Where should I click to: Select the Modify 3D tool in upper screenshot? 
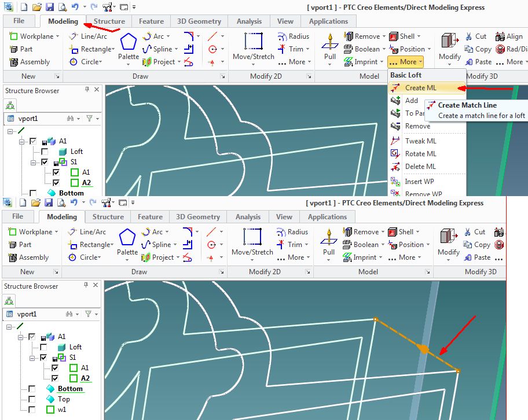(x=449, y=46)
